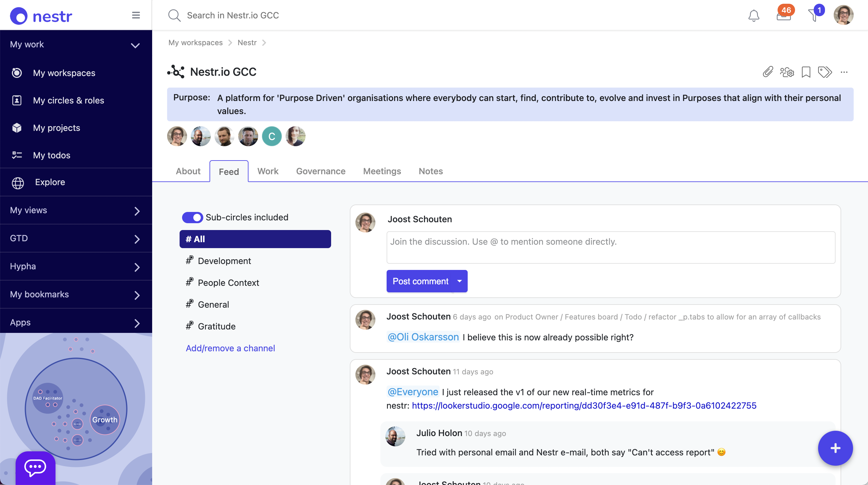
Task: Switch to the Meetings tab
Action: (x=382, y=171)
